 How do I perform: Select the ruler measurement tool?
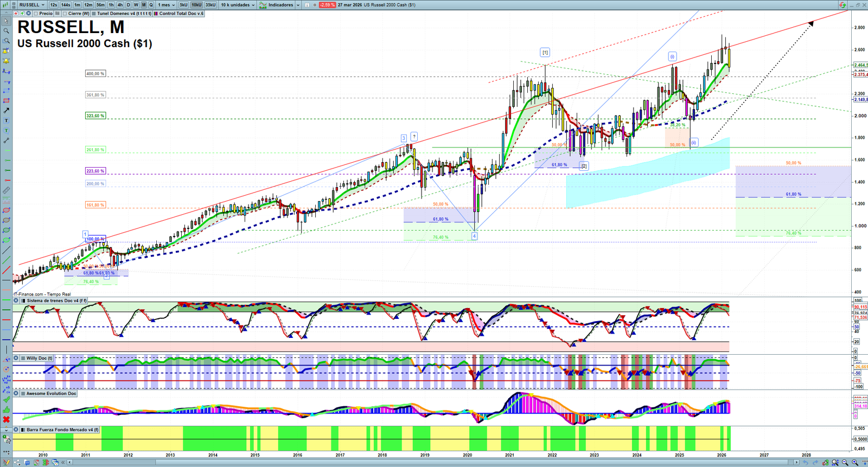(x=6, y=190)
